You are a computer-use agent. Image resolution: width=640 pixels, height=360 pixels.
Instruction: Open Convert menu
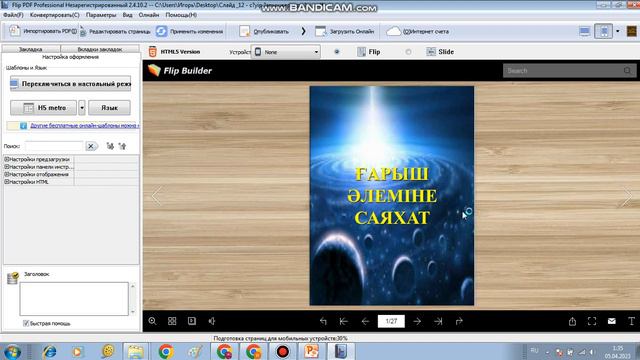[x=55, y=15]
